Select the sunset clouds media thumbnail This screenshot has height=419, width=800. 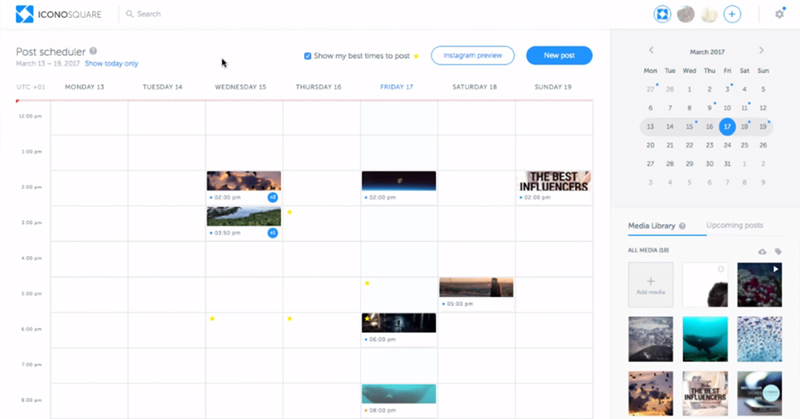coord(651,393)
